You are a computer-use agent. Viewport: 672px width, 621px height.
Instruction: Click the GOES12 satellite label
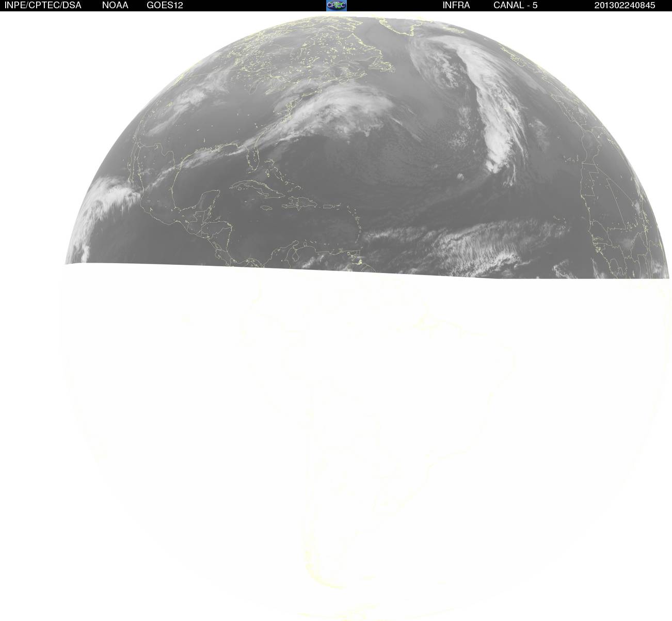click(165, 5)
